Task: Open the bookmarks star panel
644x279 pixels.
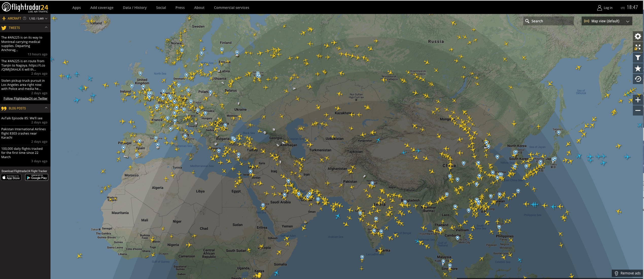Action: click(638, 69)
